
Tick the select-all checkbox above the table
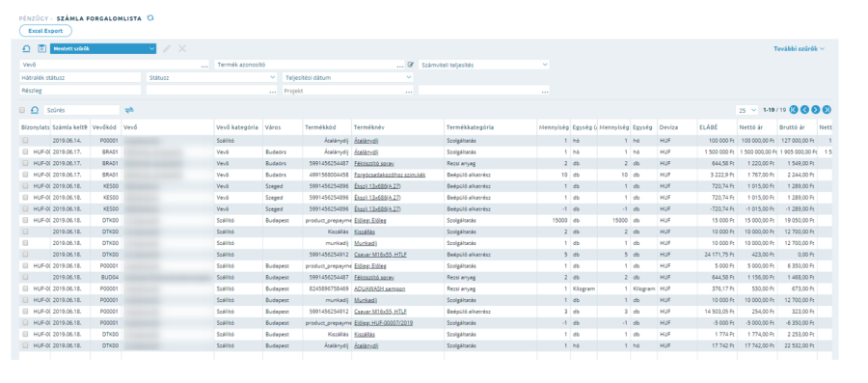(x=23, y=110)
